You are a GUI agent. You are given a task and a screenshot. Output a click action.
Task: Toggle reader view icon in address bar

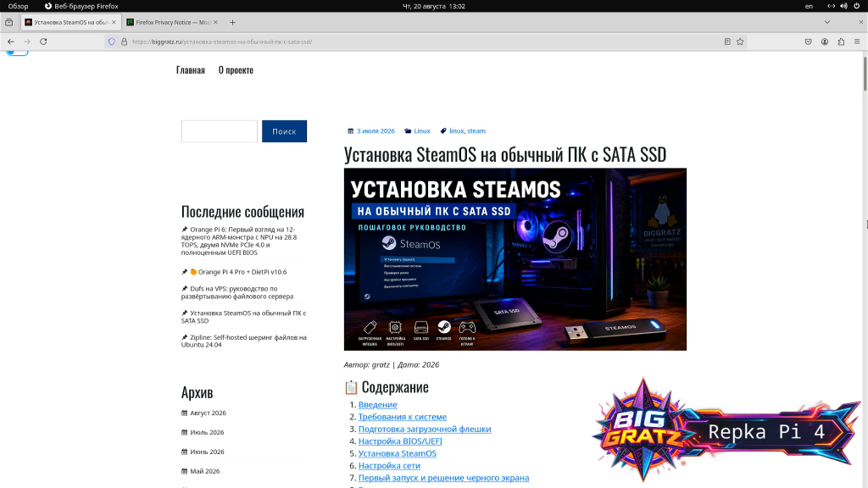[727, 42]
